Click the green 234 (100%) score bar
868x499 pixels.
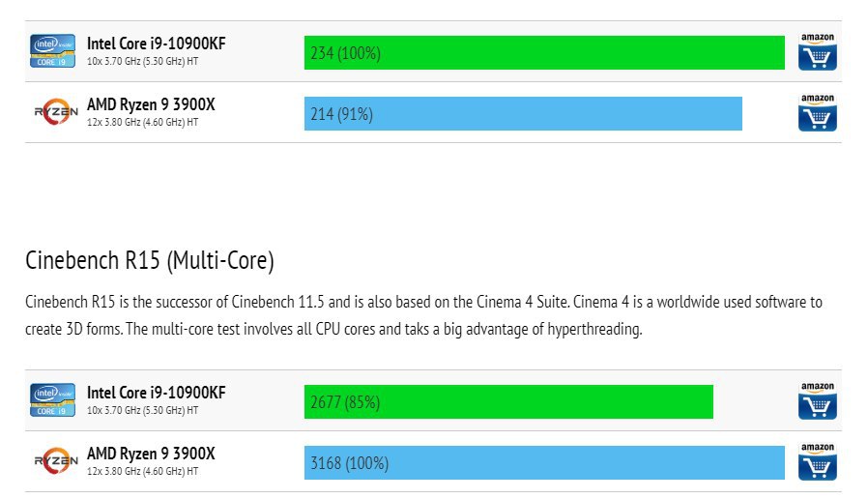(x=544, y=52)
